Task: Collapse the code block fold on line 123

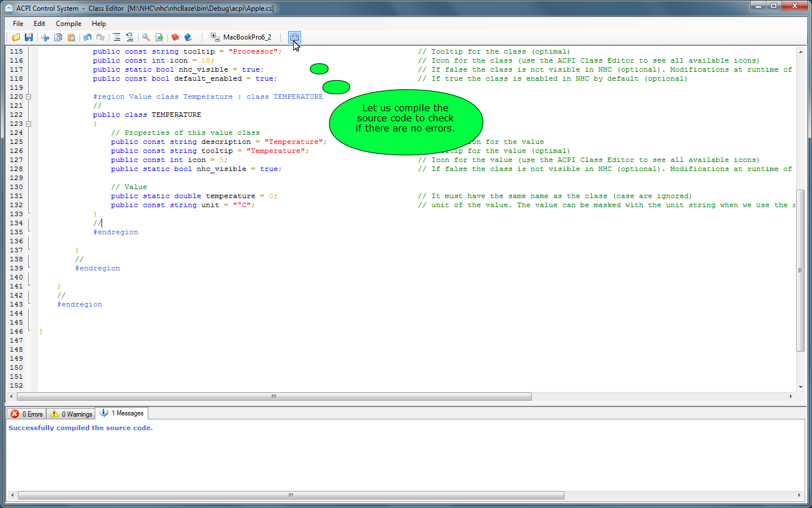Action: point(28,124)
